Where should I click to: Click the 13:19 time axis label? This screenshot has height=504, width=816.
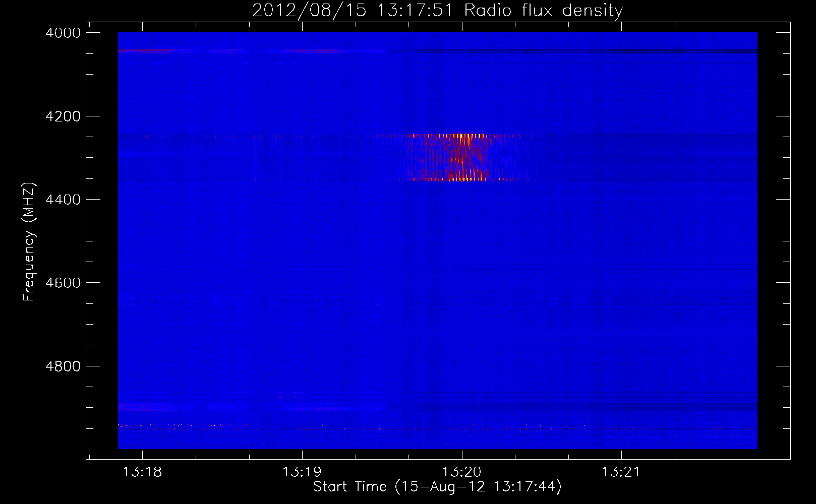click(x=302, y=472)
